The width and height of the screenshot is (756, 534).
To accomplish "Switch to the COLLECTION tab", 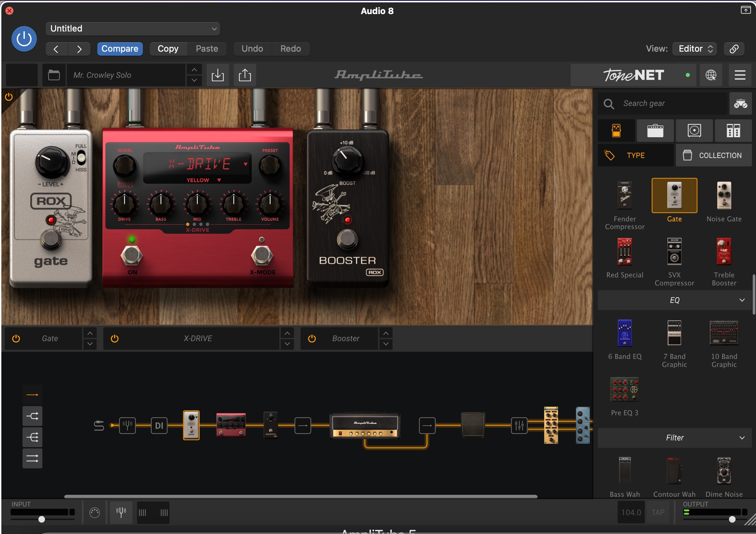I will [x=714, y=155].
